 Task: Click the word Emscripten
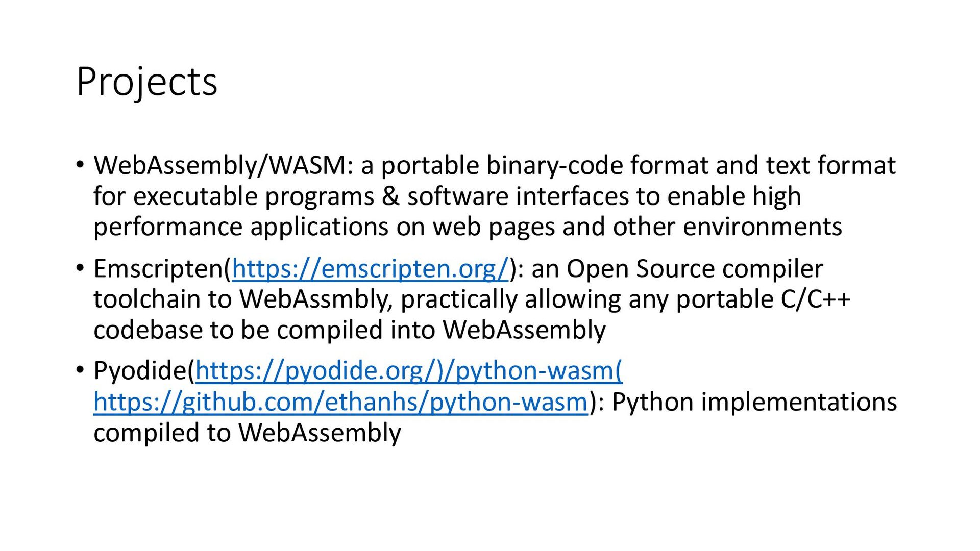pyautogui.click(x=159, y=269)
